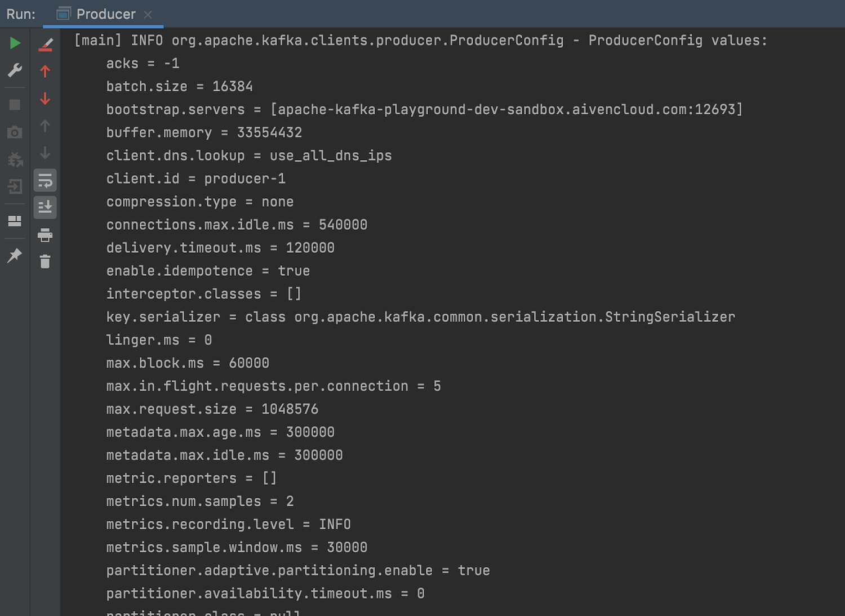This screenshot has height=616, width=845.
Task: Restore the default tool window layout
Action: (15, 220)
